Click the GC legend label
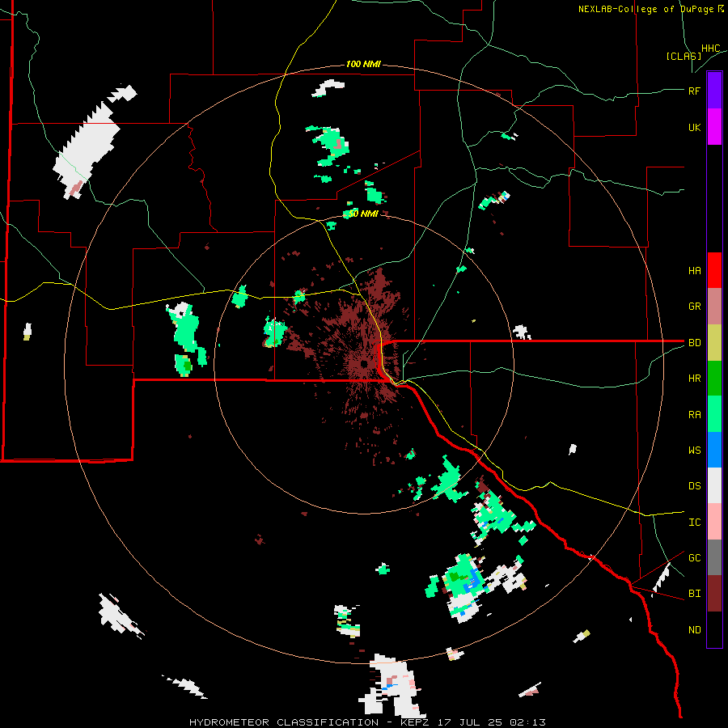The width and height of the screenshot is (728, 728). [694, 558]
